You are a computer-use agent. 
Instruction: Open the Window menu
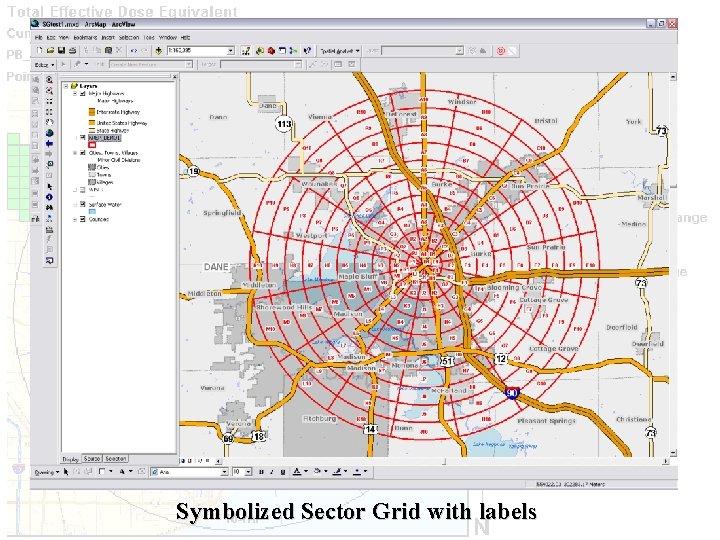pos(168,38)
